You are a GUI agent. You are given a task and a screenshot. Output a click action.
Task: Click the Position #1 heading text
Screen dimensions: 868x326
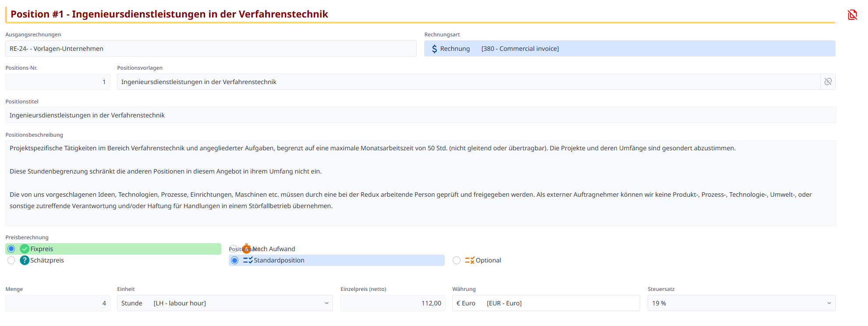[x=169, y=14]
